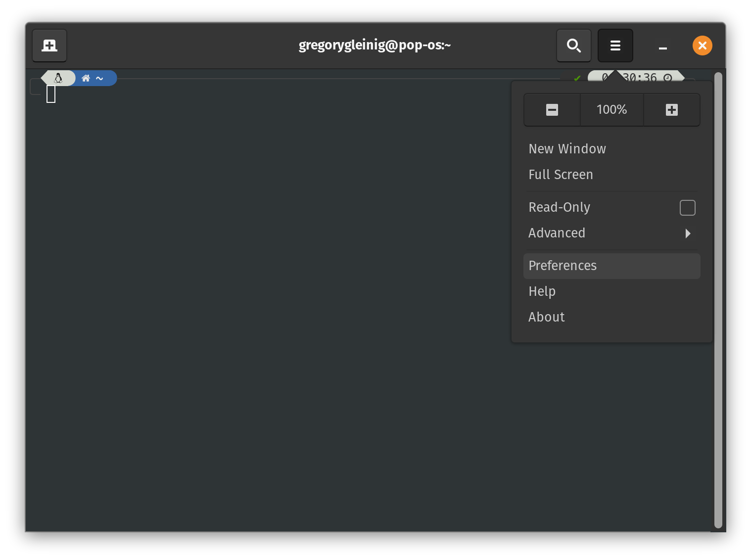Click the penguin icon in the prompt

[58, 78]
